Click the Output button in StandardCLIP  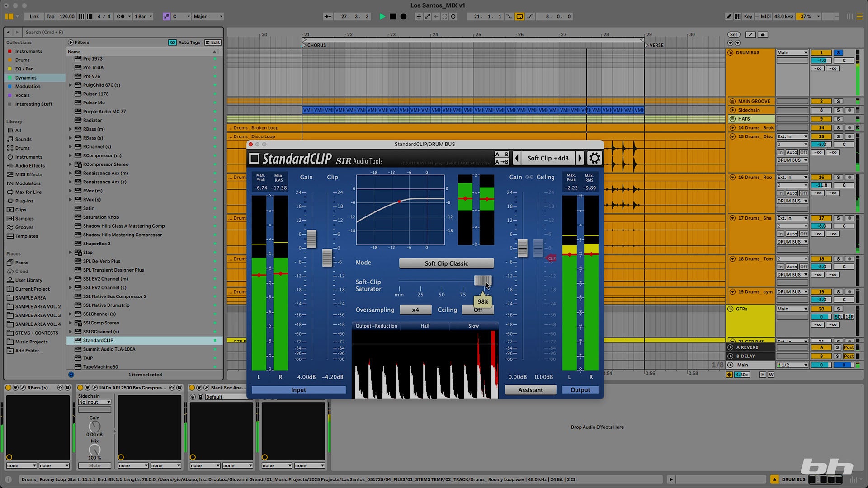coord(580,390)
